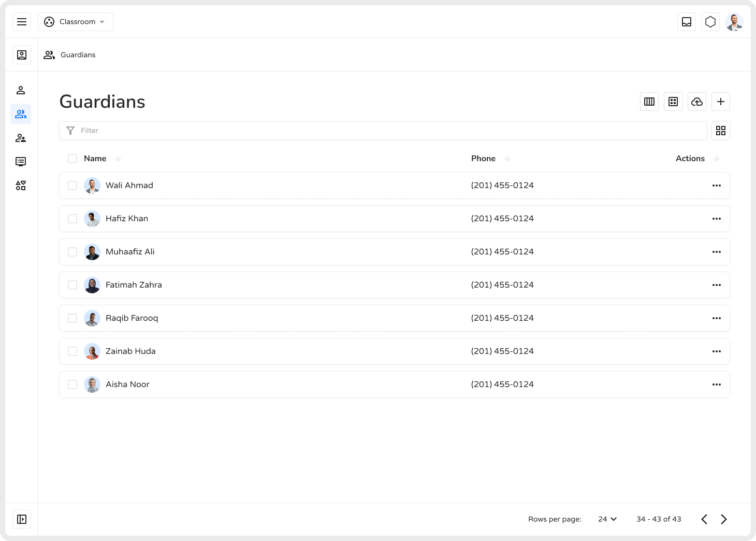This screenshot has width=756, height=541.
Task: Click the cloud upload icon
Action: [x=697, y=102]
